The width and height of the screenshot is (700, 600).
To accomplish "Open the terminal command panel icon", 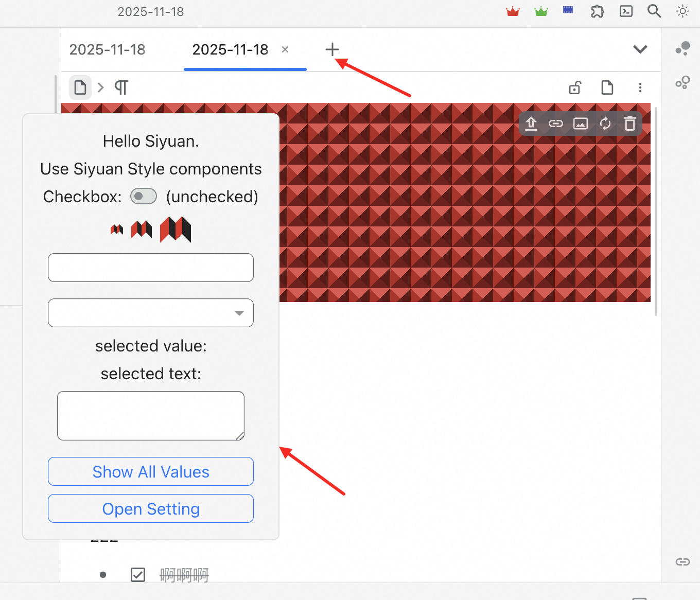I will pos(626,11).
